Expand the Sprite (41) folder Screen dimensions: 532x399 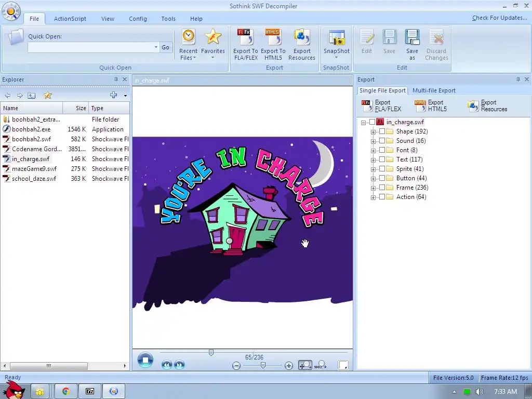(x=373, y=169)
